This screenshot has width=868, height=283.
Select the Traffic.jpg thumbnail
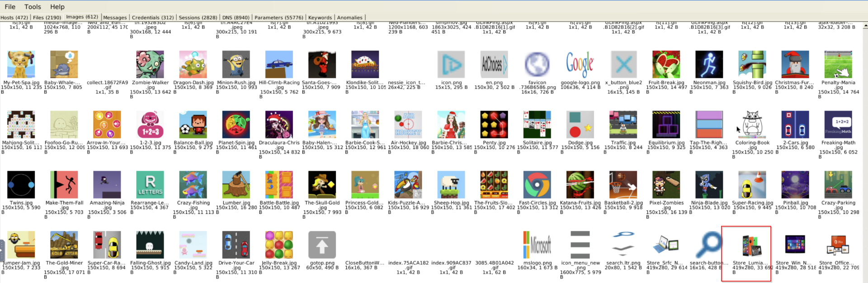pyautogui.click(x=623, y=125)
